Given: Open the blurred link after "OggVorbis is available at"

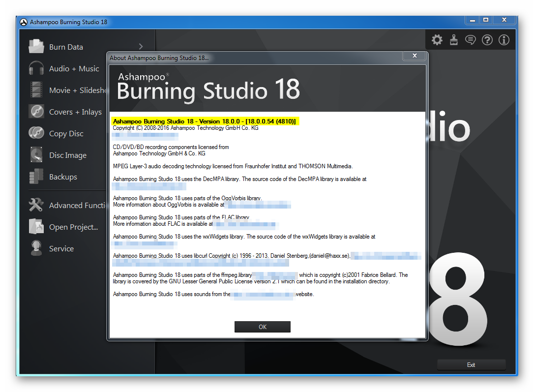Looking at the screenshot, I should 259,205.
